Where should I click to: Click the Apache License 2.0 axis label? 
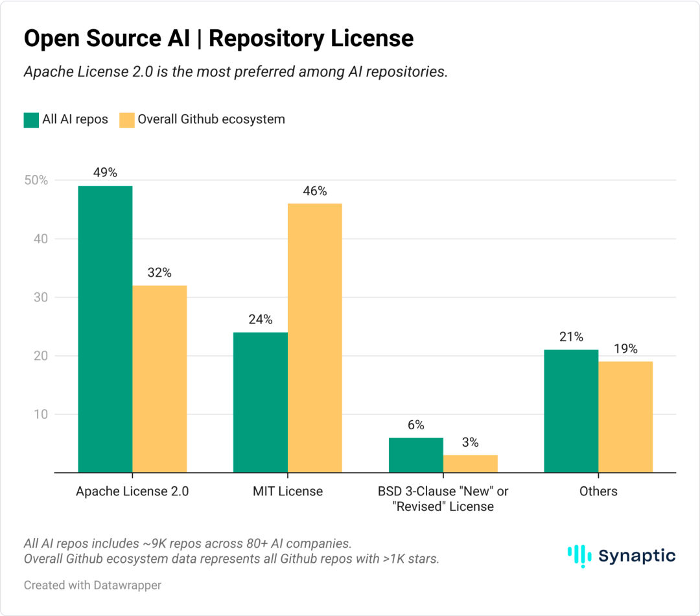coord(133,492)
